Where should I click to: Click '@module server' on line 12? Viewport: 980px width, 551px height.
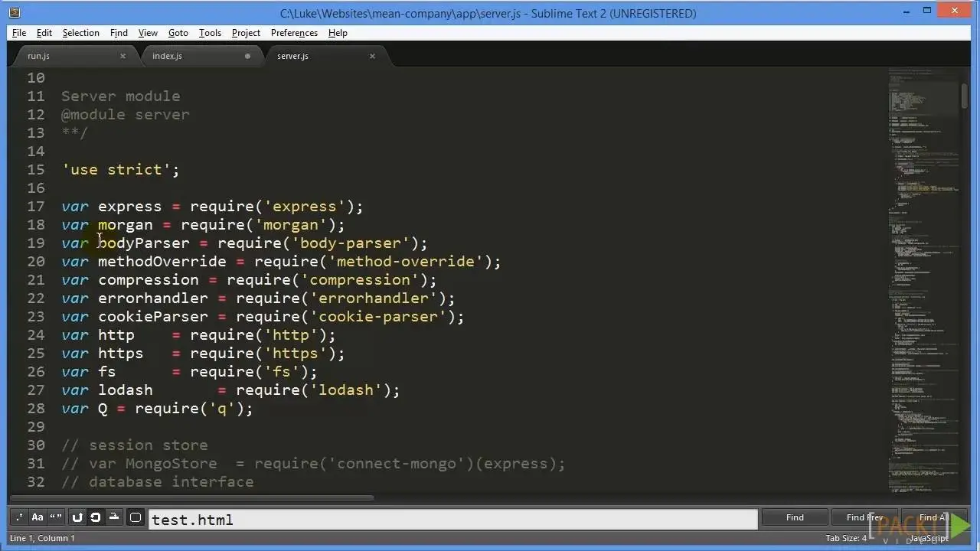point(126,114)
